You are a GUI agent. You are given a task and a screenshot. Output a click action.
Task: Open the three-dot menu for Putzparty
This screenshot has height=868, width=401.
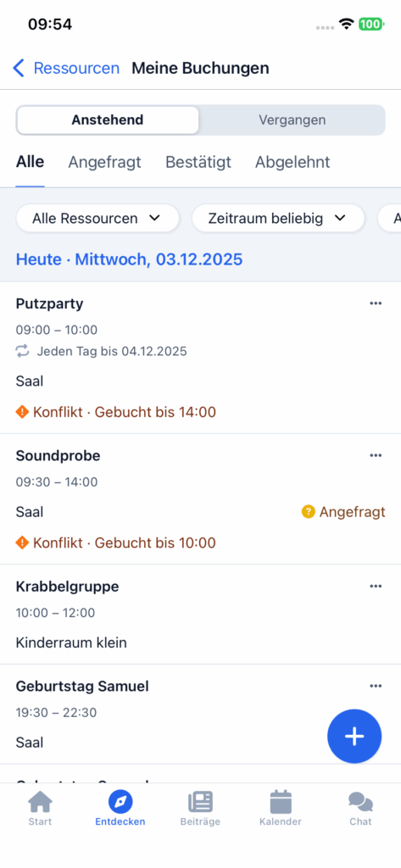[376, 303]
